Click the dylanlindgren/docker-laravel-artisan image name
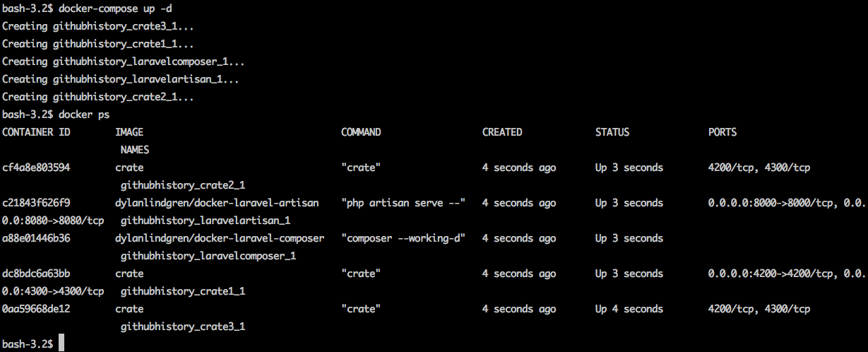This screenshot has height=352, width=868. 217,203
